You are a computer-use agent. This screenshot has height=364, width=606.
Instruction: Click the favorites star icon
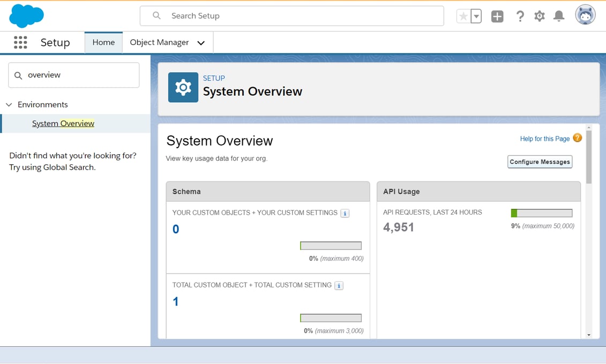pos(464,16)
